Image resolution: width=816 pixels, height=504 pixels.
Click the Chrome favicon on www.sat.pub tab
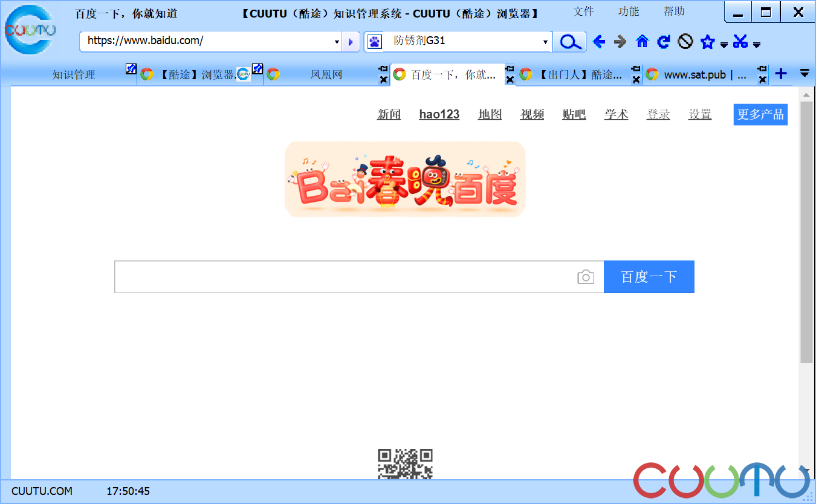[x=652, y=74]
